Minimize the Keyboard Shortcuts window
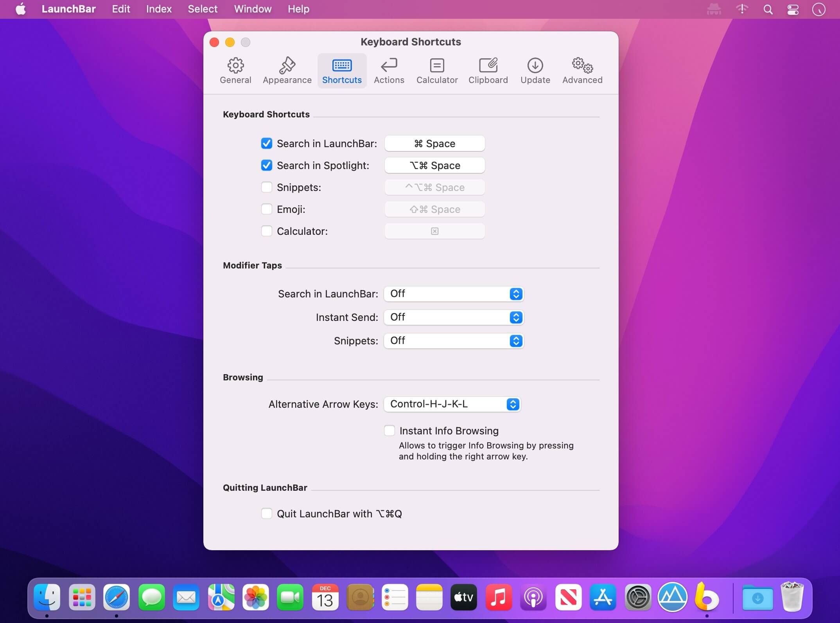Viewport: 840px width, 623px height. click(x=230, y=42)
